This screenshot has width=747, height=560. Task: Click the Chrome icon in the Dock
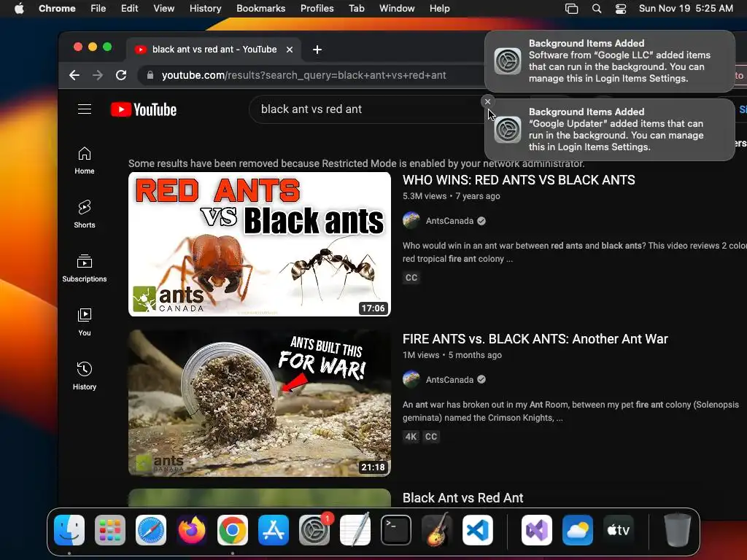click(x=233, y=530)
